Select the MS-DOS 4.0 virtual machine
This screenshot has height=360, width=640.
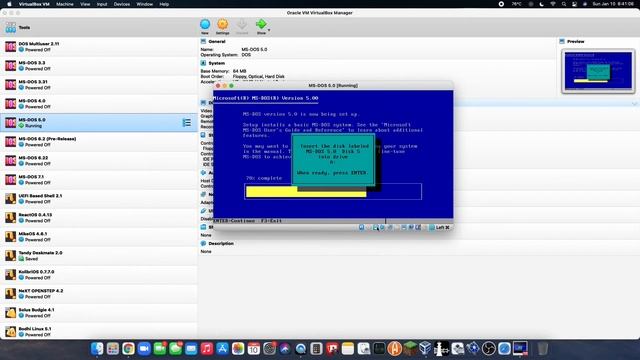pyautogui.click(x=99, y=104)
